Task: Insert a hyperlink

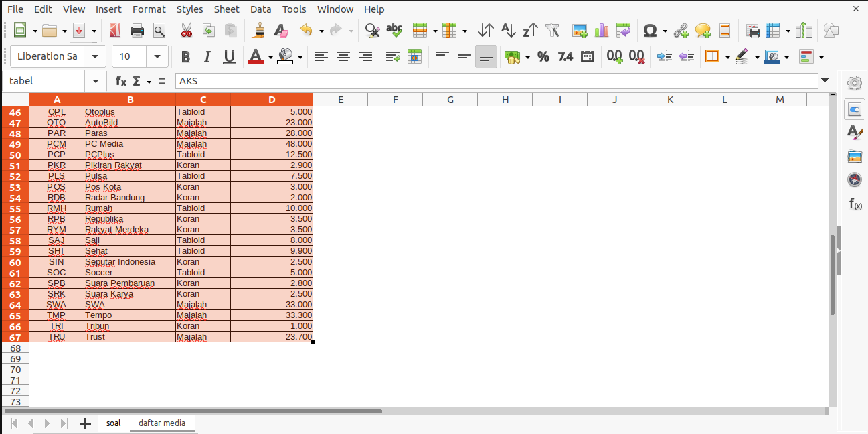Action: tap(681, 30)
